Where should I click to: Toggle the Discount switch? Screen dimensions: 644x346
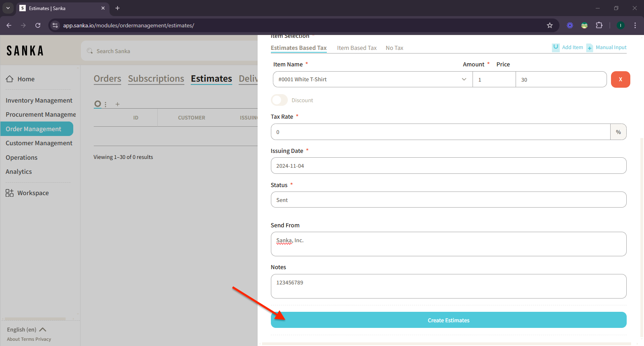click(x=279, y=100)
